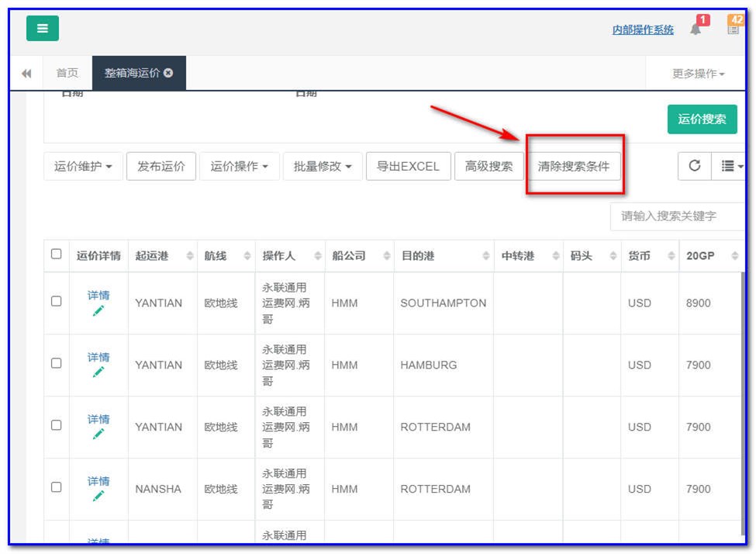Check the checkbox for YANTIAN ROTTERDAM row
The width and height of the screenshot is (756, 554).
[x=56, y=427]
